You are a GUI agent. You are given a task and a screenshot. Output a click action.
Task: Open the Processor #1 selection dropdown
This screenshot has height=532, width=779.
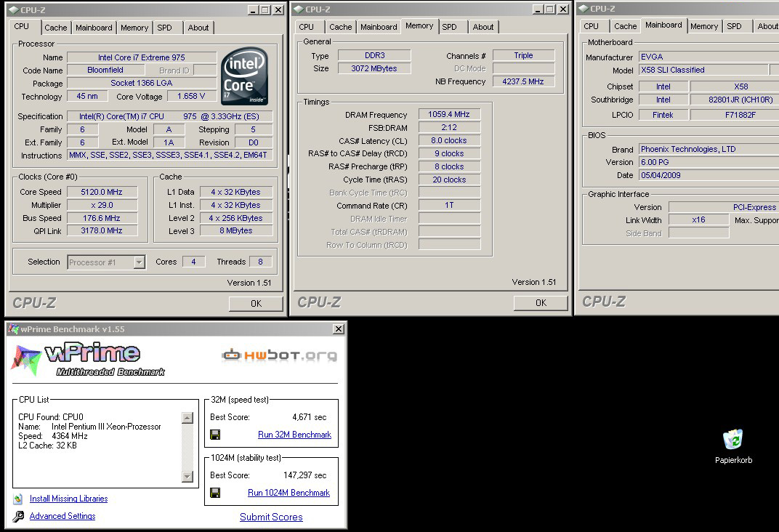coord(140,262)
